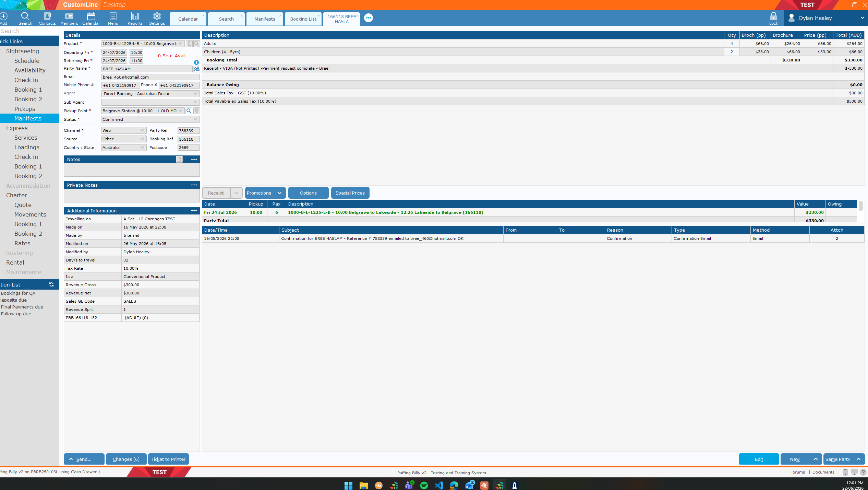
Task: Click the Send... button
Action: coord(84,459)
